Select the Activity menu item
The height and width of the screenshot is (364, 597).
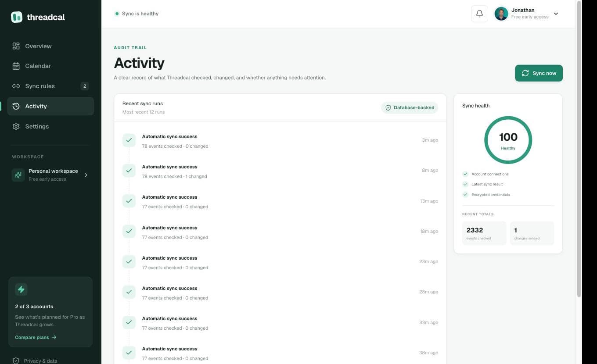[50, 106]
